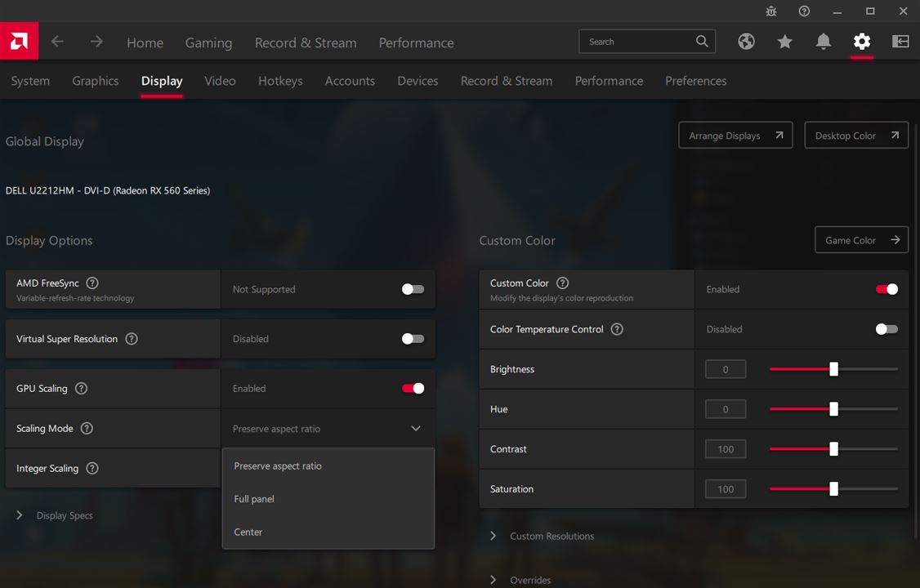The image size is (920, 588).
Task: Adjust the Saturation slider handle
Action: tap(833, 489)
